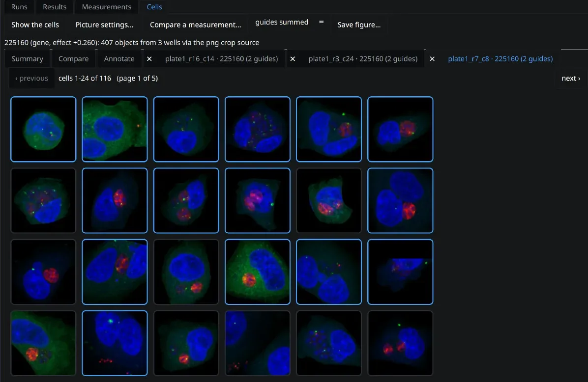Select cell thumbnail in row 2, column 1
This screenshot has width=588, height=382.
click(43, 200)
